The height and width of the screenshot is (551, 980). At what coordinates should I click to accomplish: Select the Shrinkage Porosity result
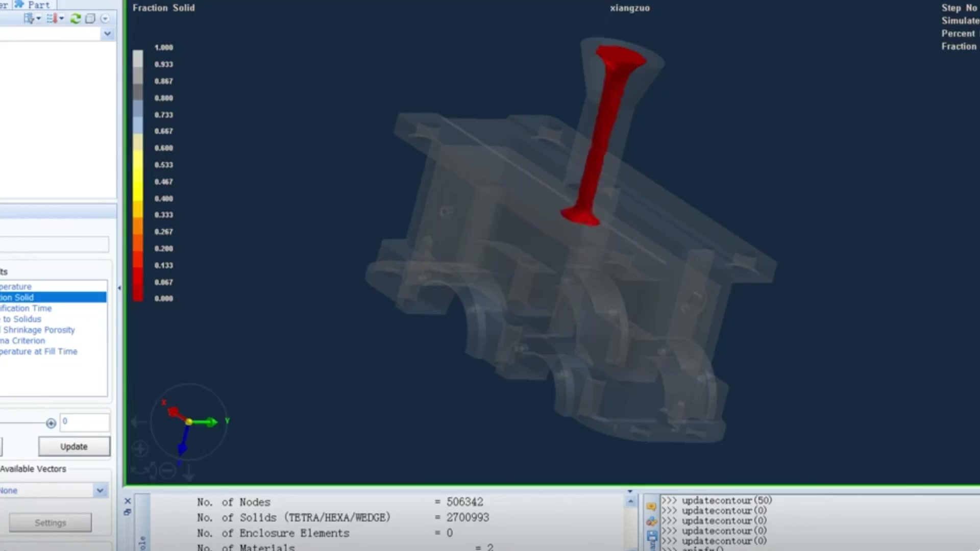pyautogui.click(x=53, y=330)
